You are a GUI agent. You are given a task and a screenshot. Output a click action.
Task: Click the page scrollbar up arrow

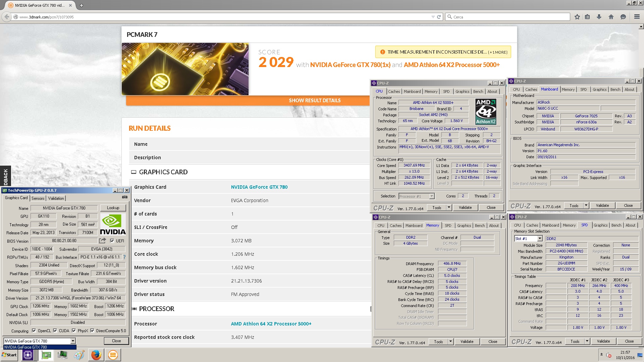tap(641, 26)
